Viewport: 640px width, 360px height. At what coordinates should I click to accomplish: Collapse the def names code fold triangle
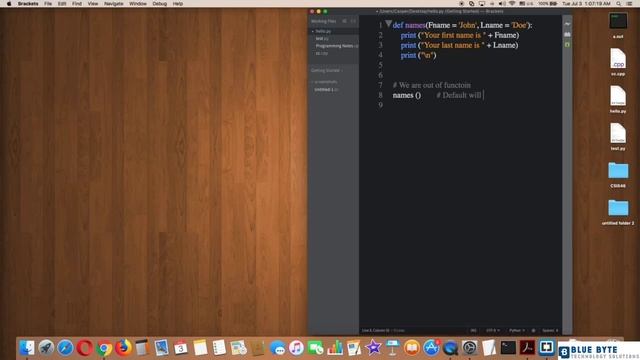pos(388,24)
